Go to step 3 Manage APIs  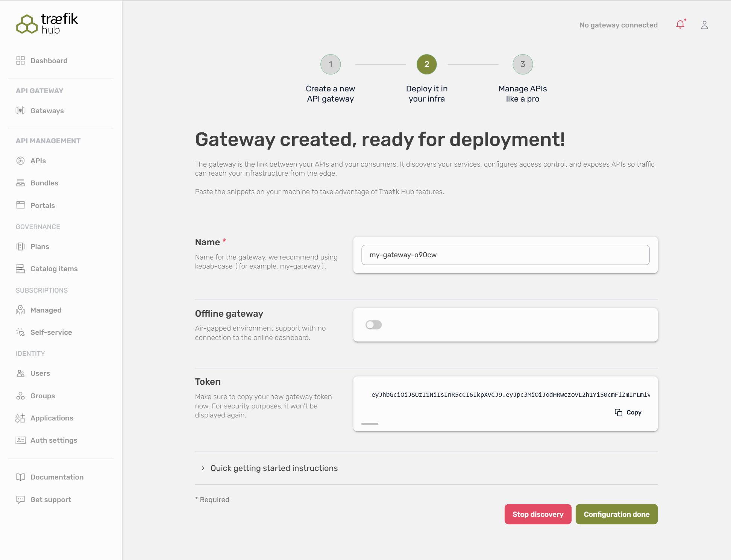pos(522,64)
